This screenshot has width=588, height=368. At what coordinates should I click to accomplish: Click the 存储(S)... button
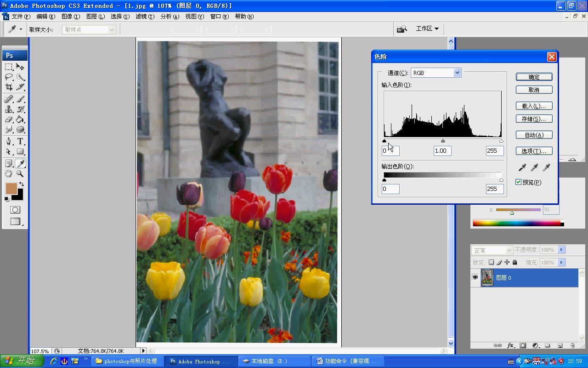pyautogui.click(x=534, y=119)
